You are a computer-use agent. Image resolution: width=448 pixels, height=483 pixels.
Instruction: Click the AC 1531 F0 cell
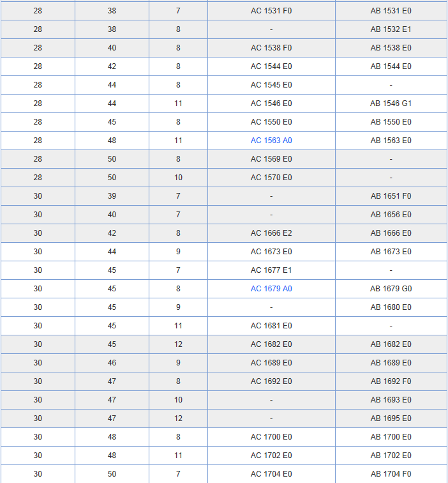(x=271, y=11)
